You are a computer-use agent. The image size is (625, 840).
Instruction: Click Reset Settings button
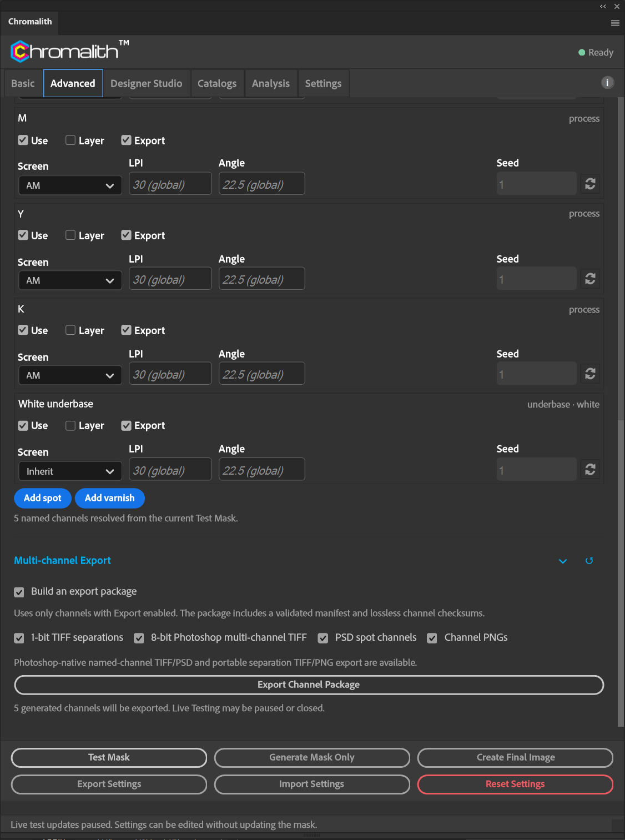coord(516,784)
